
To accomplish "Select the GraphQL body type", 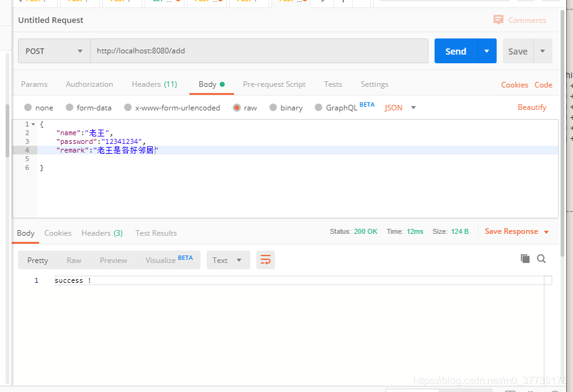I will coord(318,107).
